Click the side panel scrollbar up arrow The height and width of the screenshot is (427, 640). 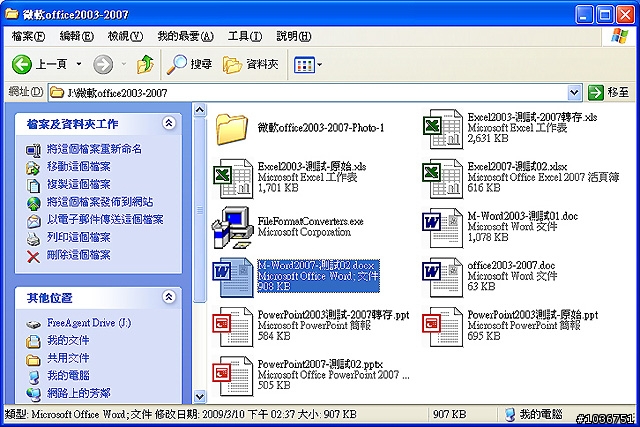coord(200,110)
